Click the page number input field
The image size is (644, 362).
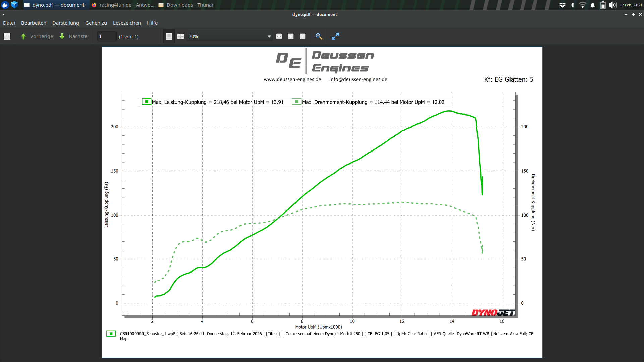tap(107, 36)
